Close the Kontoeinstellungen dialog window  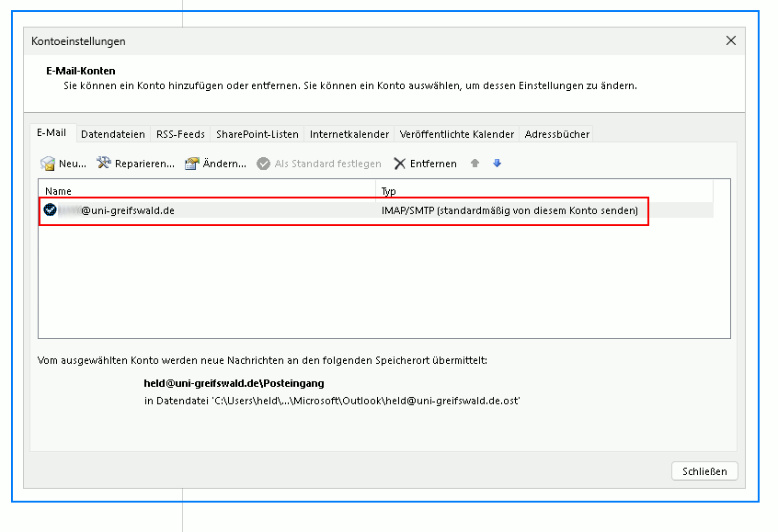(x=731, y=40)
